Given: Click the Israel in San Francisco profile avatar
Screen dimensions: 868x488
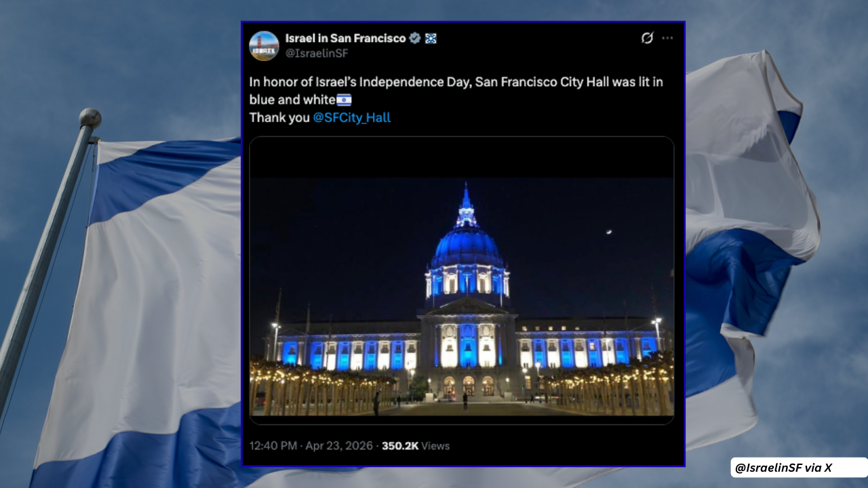Looking at the screenshot, I should (x=264, y=45).
